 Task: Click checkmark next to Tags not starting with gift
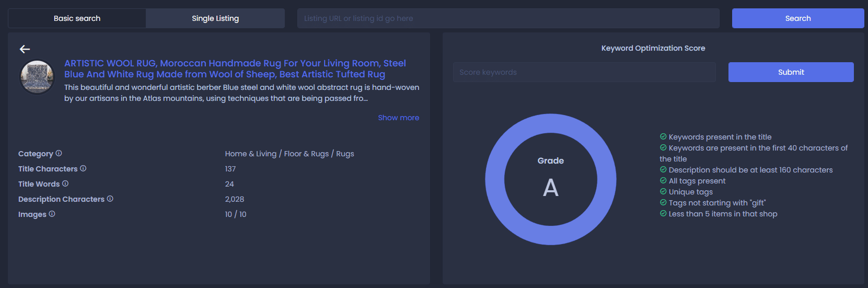click(663, 202)
